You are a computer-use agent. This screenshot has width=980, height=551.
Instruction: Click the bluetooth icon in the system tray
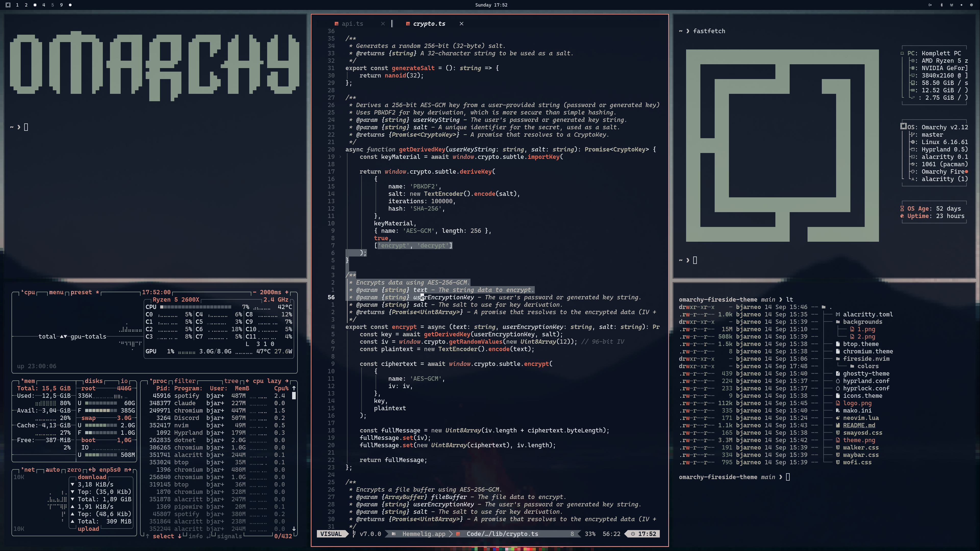coord(941,5)
